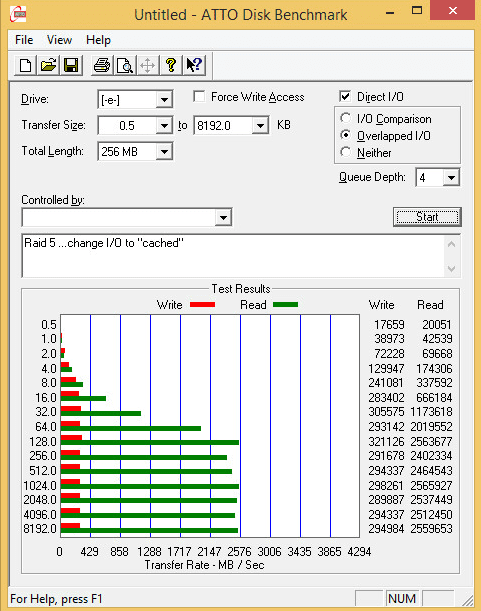
Task: Activate context help arrow-question icon
Action: 193,65
